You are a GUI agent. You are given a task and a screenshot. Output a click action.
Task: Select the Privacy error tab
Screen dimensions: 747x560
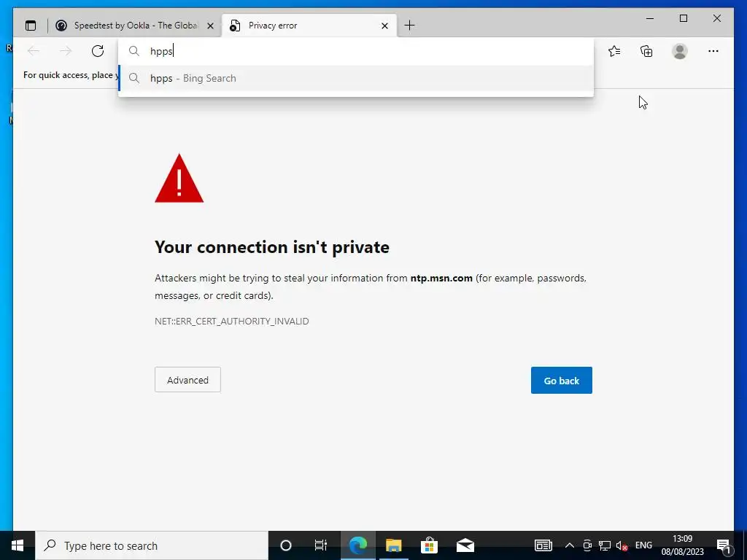point(309,26)
